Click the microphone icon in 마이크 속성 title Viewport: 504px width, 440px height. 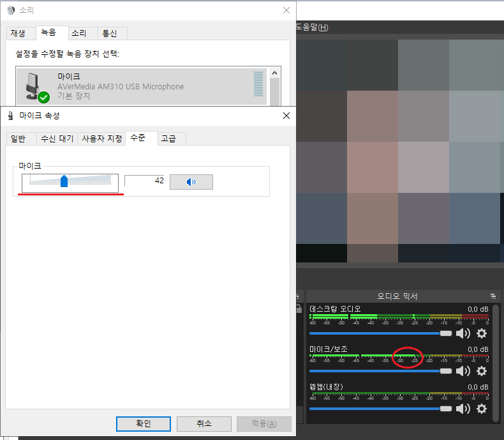click(x=11, y=116)
